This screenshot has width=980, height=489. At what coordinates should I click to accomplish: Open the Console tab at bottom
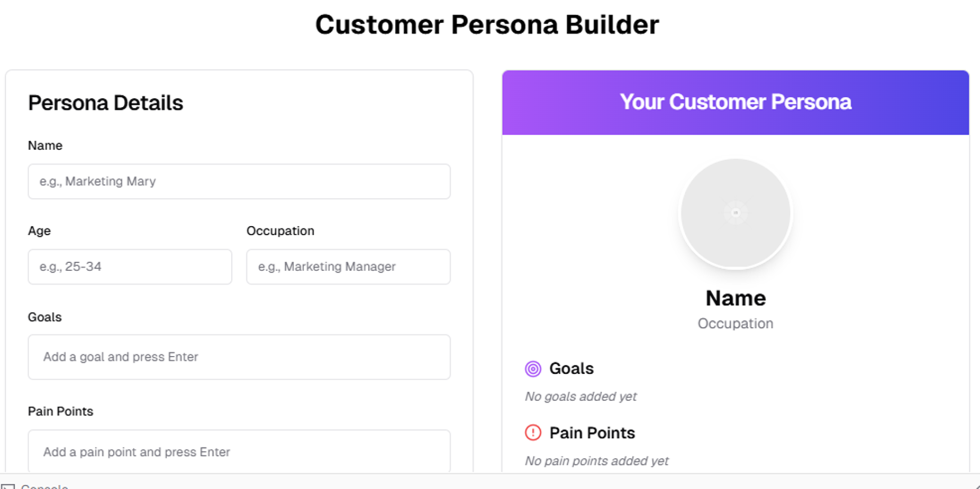coord(44,486)
